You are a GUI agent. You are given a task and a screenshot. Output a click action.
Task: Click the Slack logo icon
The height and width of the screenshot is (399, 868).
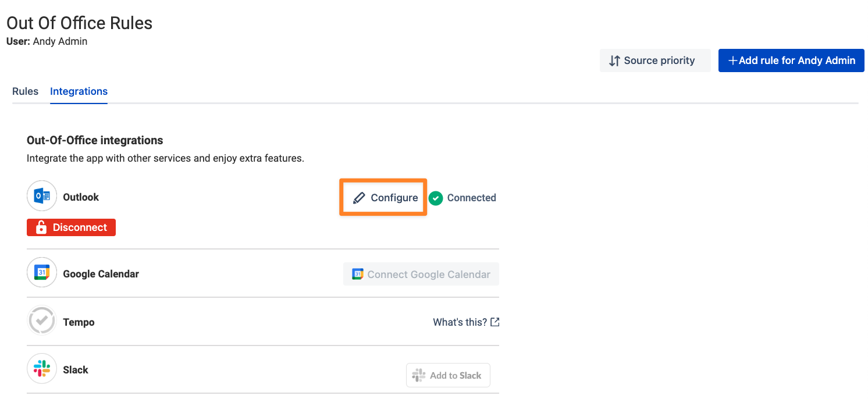42,369
